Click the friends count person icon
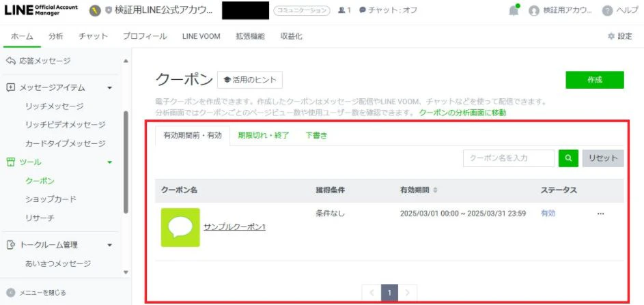The height and width of the screenshot is (305, 644). [341, 10]
